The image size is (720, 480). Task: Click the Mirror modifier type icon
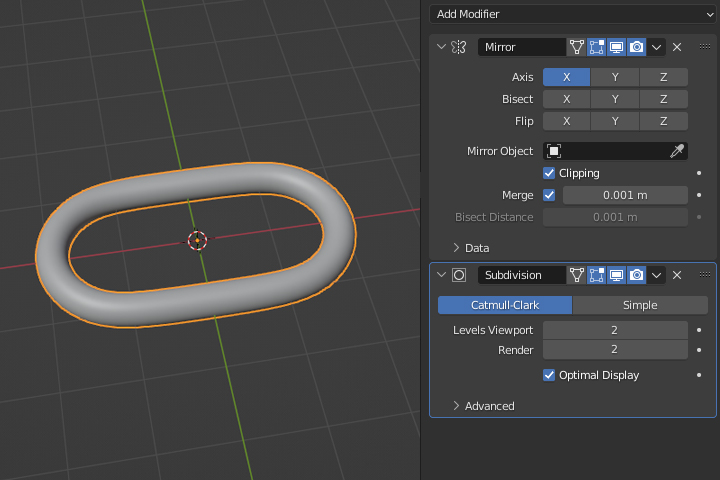pos(459,47)
